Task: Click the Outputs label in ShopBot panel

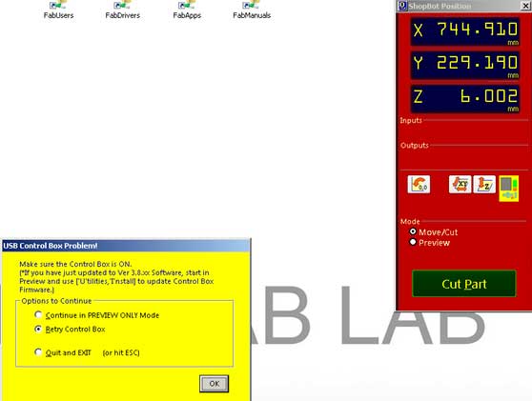Action: 415,146
